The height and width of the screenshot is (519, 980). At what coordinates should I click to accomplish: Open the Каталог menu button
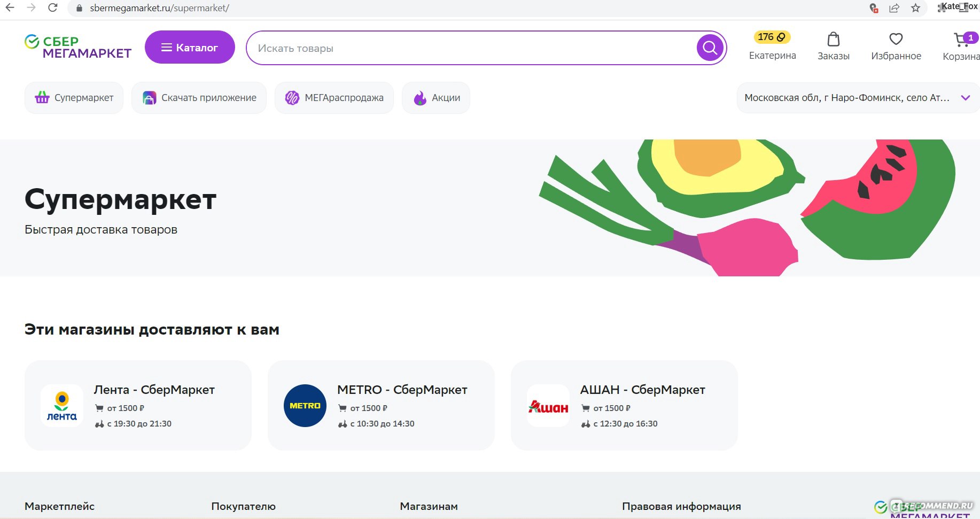point(190,47)
